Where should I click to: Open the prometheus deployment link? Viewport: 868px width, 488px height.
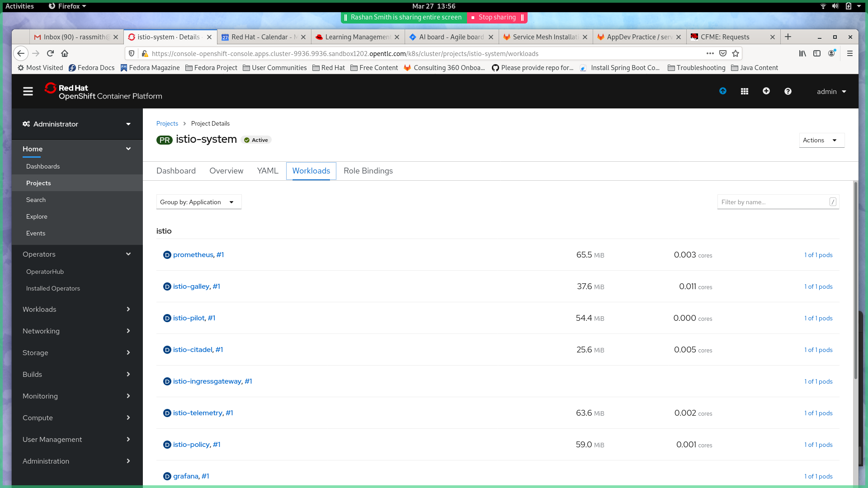coord(193,255)
